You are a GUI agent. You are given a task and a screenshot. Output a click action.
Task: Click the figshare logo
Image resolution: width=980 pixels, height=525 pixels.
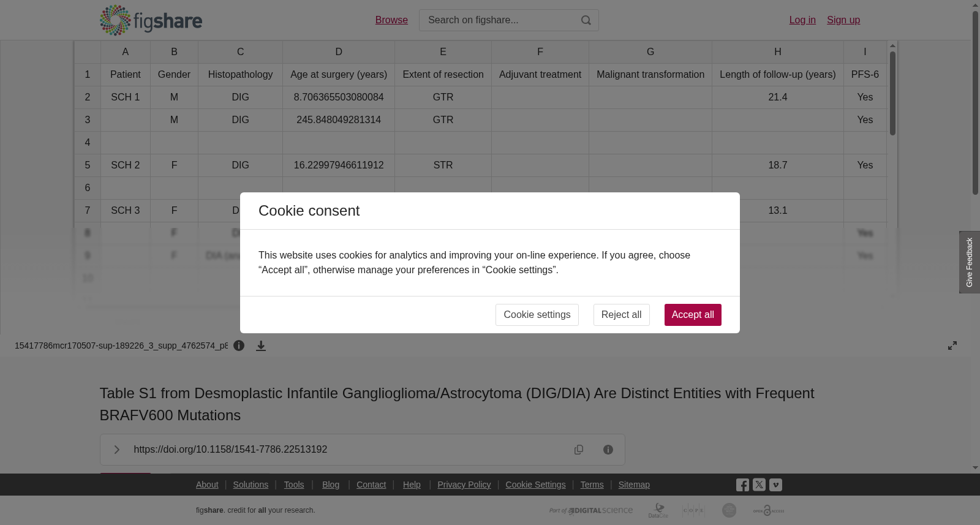coord(151,20)
